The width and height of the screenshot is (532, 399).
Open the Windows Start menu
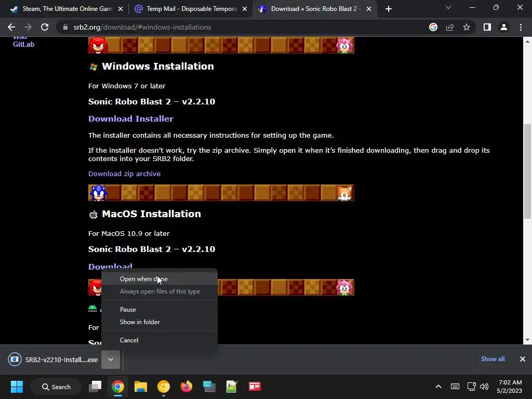pyautogui.click(x=17, y=387)
